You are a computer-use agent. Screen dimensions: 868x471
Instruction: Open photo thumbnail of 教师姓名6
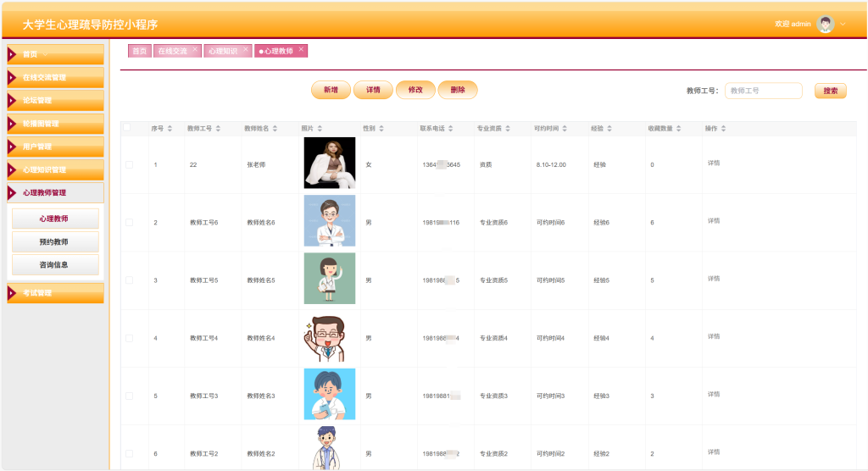click(x=330, y=220)
